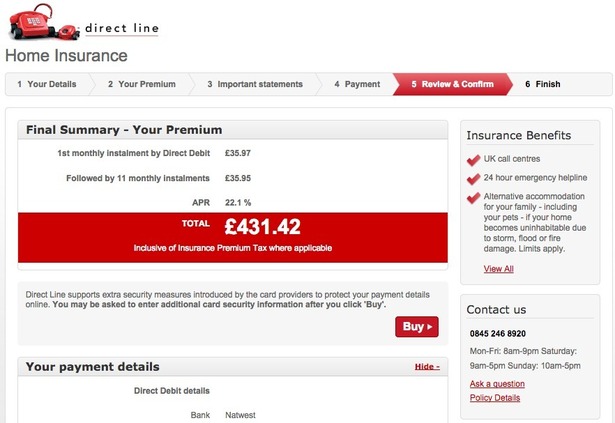Screen dimensions: 615x423
Task: Click the Your payment details section header
Action: (x=93, y=367)
